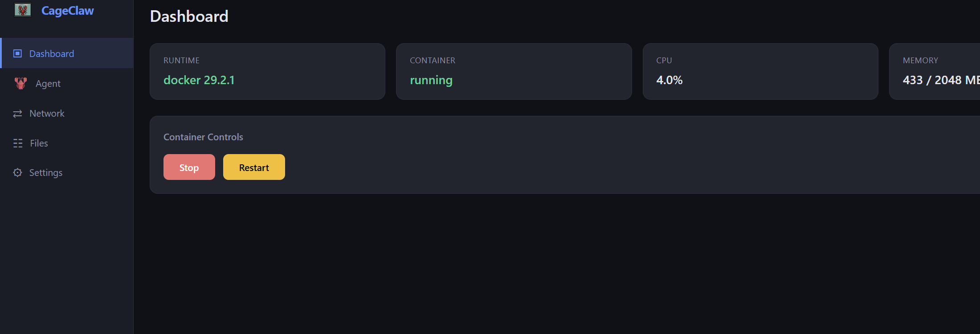980x334 pixels.
Task: Stop the running container
Action: (189, 167)
